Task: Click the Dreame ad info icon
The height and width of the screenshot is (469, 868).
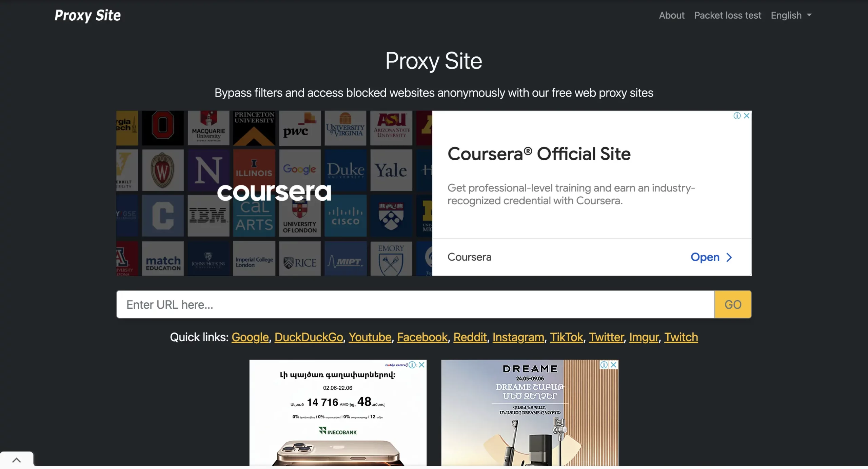Action: (604, 365)
